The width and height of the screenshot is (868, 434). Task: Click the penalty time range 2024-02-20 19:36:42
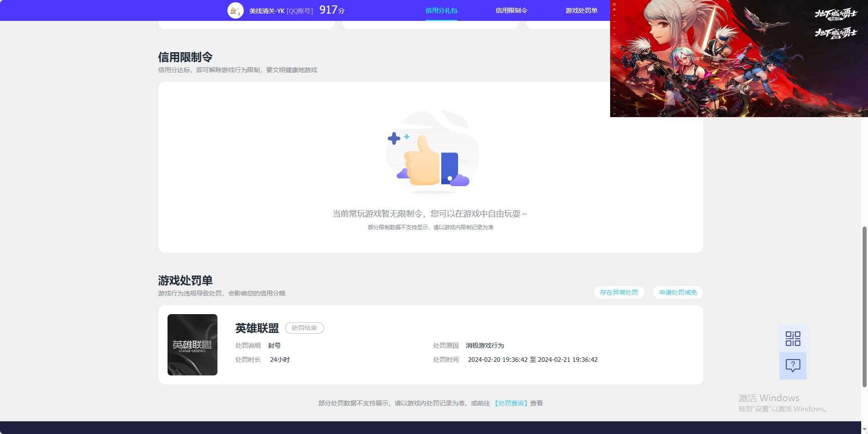[533, 360]
